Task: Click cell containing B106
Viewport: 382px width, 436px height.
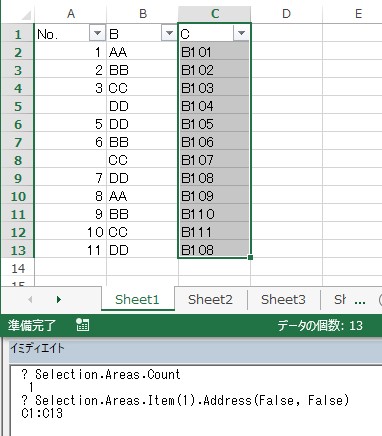Action: pos(214,141)
